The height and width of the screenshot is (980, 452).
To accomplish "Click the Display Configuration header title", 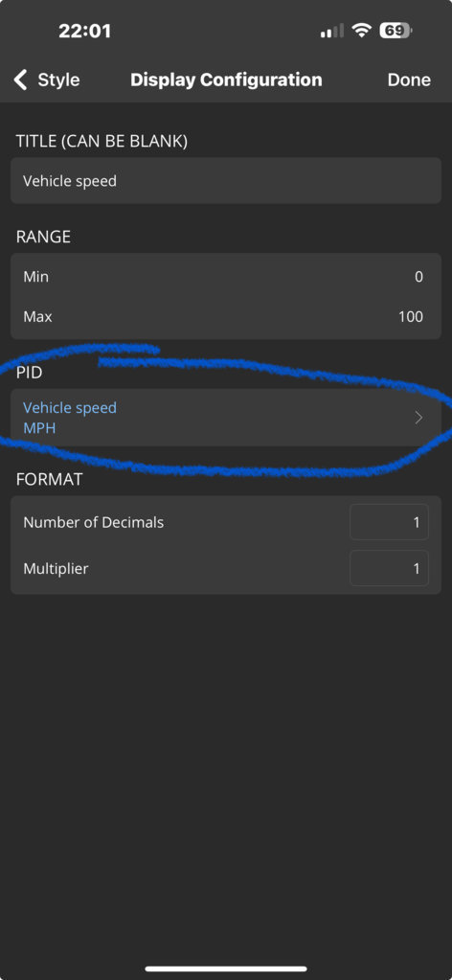I will point(226,80).
